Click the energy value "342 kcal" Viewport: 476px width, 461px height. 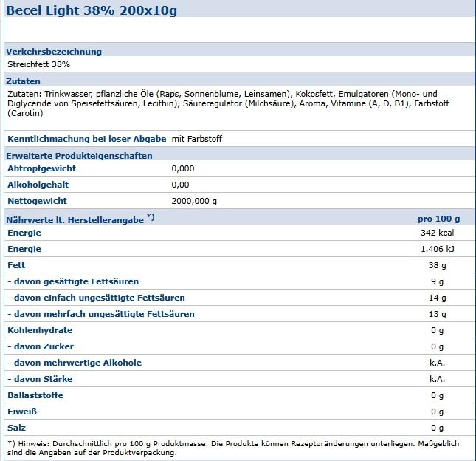pyautogui.click(x=437, y=233)
